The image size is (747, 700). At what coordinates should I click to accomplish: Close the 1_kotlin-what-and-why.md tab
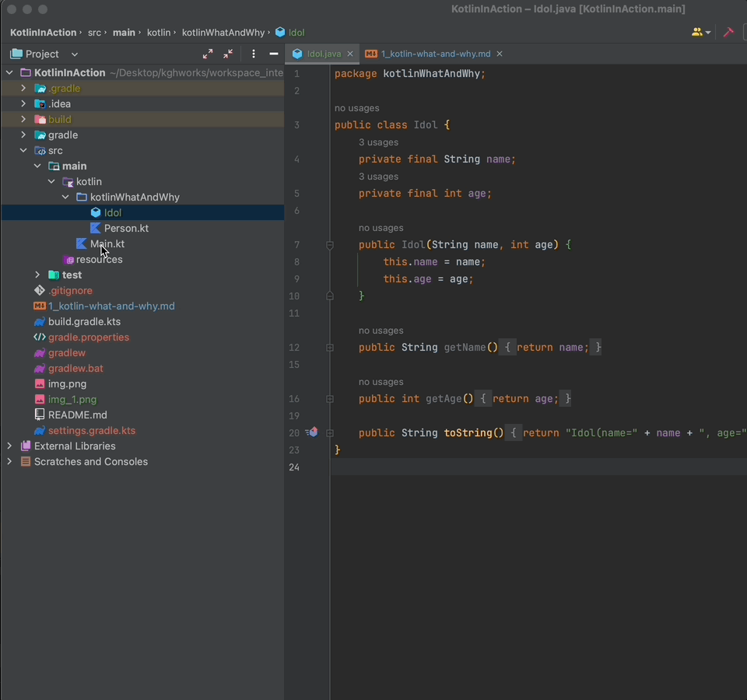[500, 54]
